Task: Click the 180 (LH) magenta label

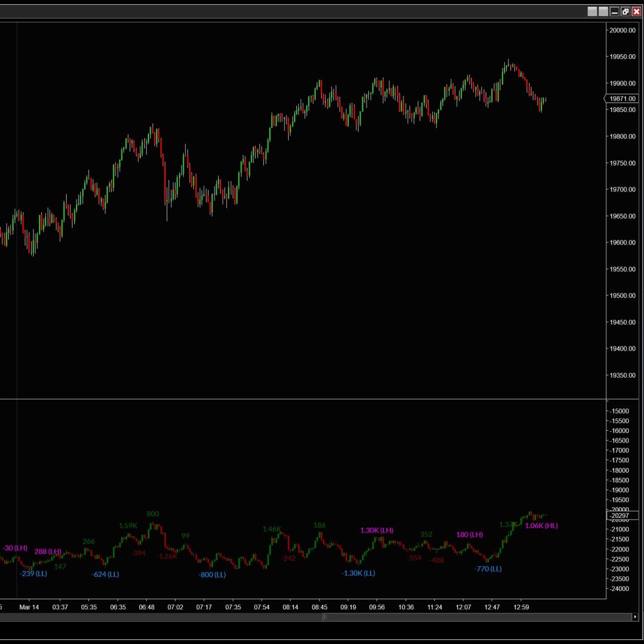Action: pos(469,534)
